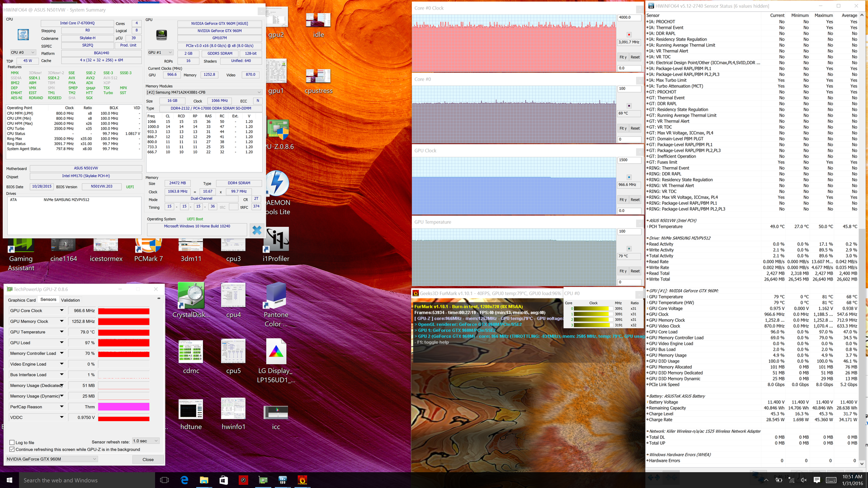The width and height of the screenshot is (868, 488).
Task: Open the PCMark 7 desktop shortcut
Action: tap(148, 246)
